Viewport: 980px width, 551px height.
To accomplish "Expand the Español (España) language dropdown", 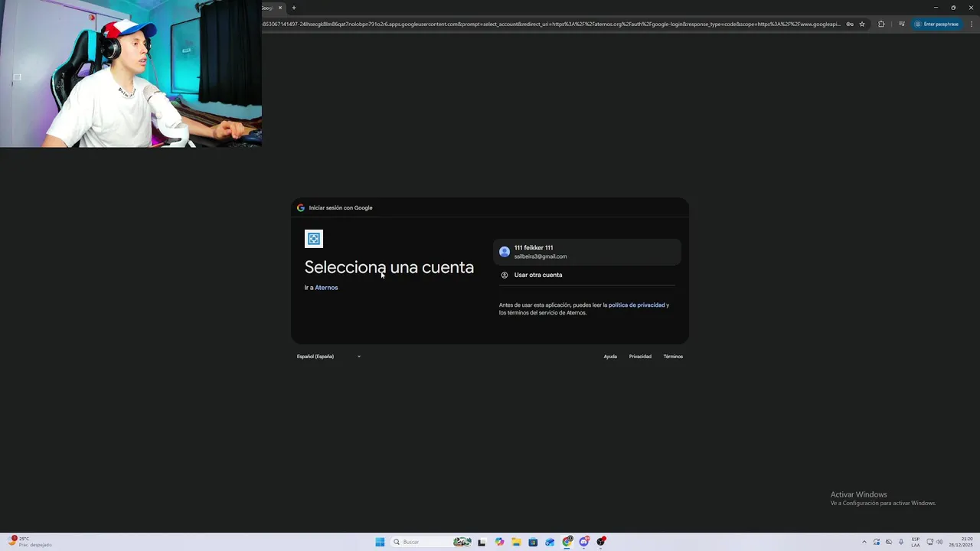I will (x=328, y=357).
